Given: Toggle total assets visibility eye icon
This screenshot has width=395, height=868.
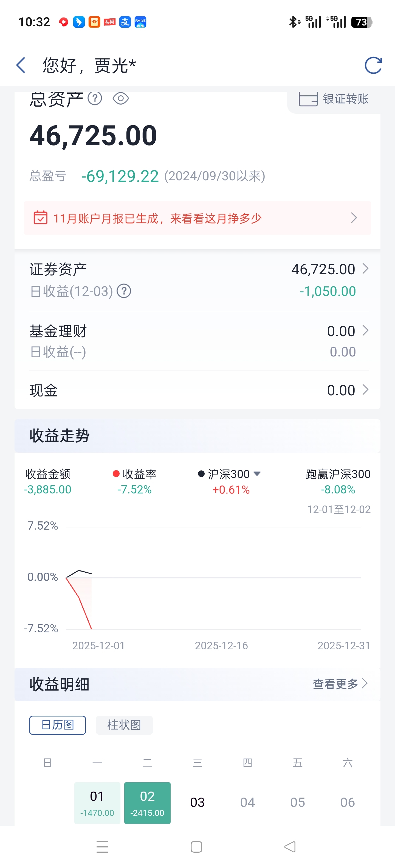Looking at the screenshot, I should click(120, 99).
